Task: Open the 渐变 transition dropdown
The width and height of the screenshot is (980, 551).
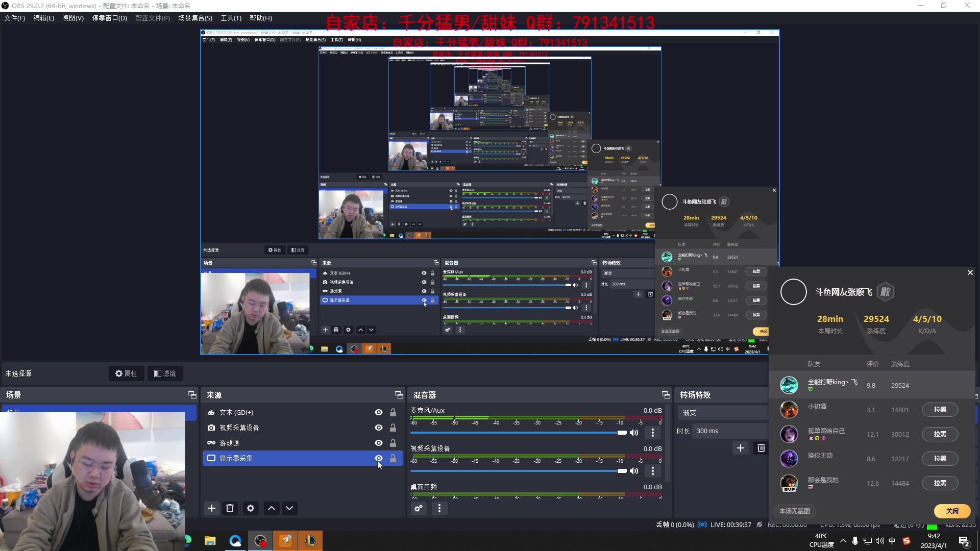Action: coord(724,413)
